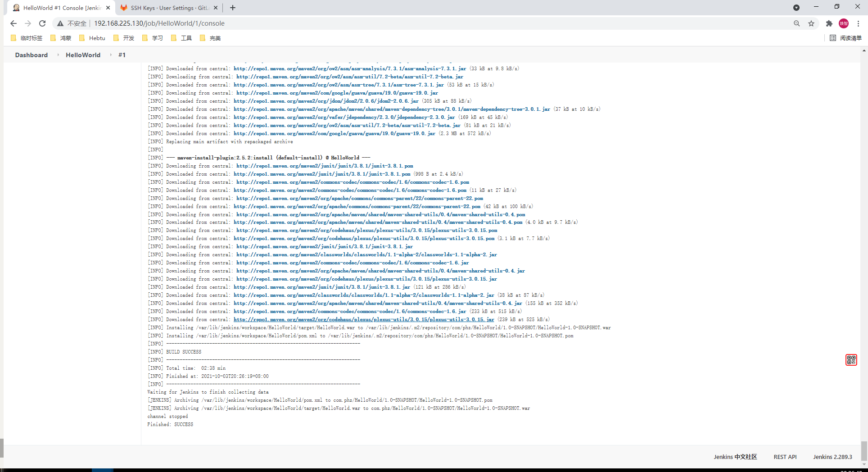This screenshot has height=472, width=868.
Task: Reload the Jenkins console page
Action: tap(42, 23)
